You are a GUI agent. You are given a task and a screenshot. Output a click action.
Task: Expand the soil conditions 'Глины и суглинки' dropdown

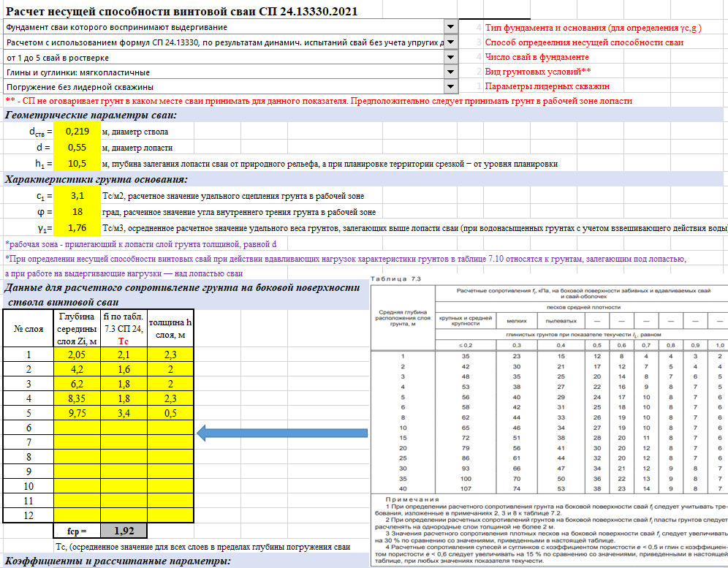pyautogui.click(x=451, y=72)
